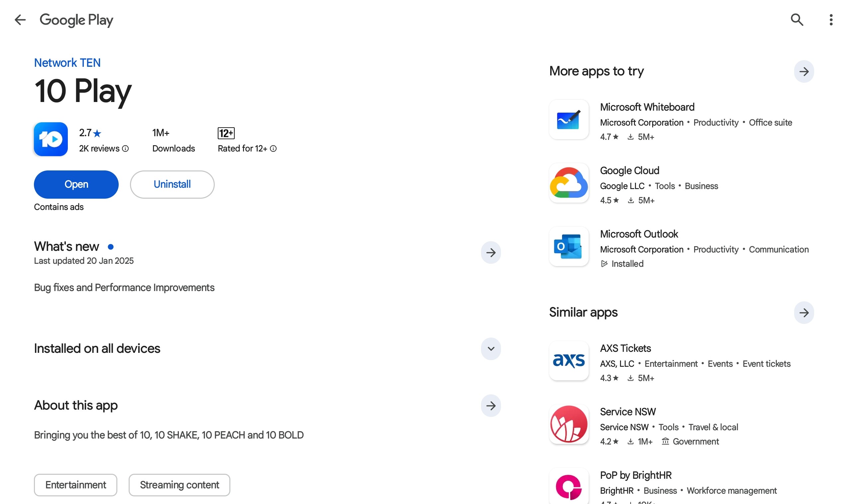The width and height of the screenshot is (851, 504).
Task: Click the AXS Tickets app icon
Action: click(x=569, y=360)
